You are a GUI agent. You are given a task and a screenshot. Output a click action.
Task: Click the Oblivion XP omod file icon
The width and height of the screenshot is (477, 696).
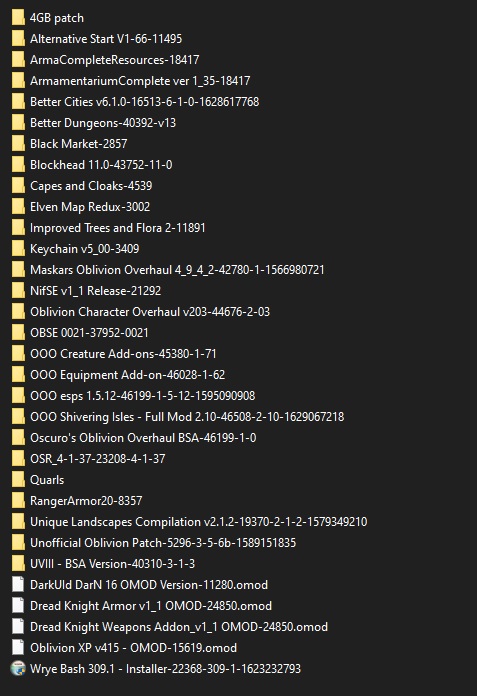coord(18,648)
